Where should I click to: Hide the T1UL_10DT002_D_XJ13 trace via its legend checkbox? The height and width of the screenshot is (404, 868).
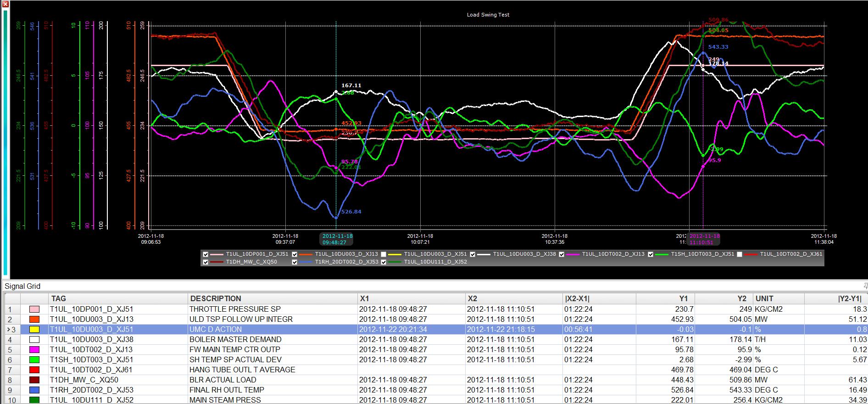(x=562, y=254)
